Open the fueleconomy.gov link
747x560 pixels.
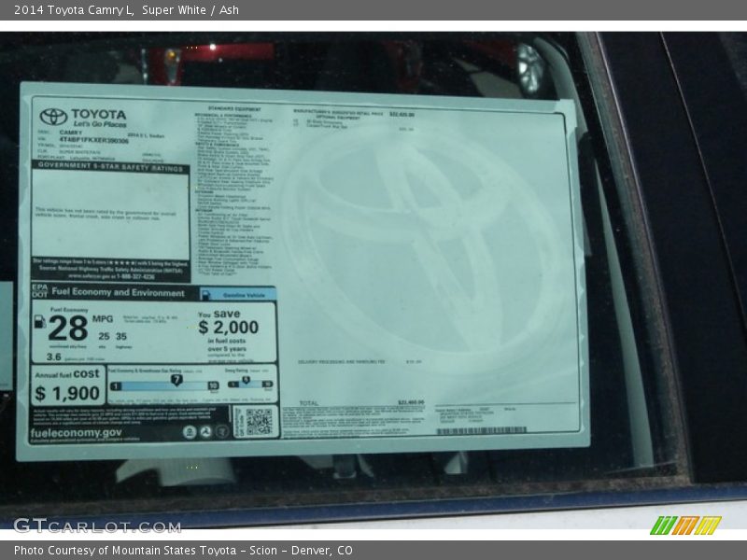coord(76,432)
